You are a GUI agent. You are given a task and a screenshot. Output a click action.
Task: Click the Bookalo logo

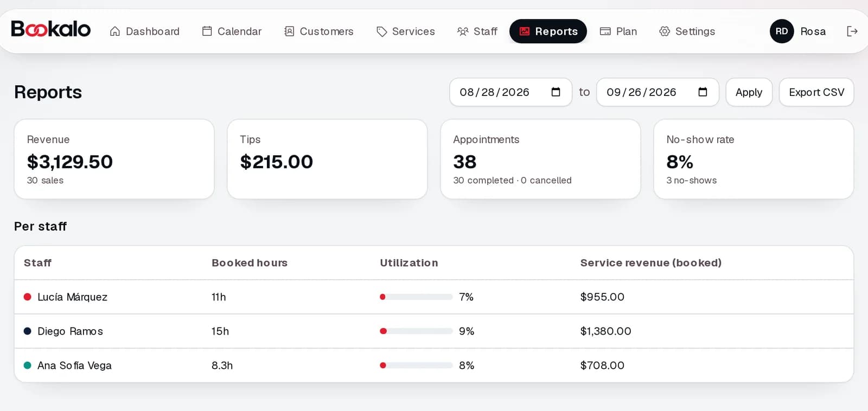click(51, 29)
